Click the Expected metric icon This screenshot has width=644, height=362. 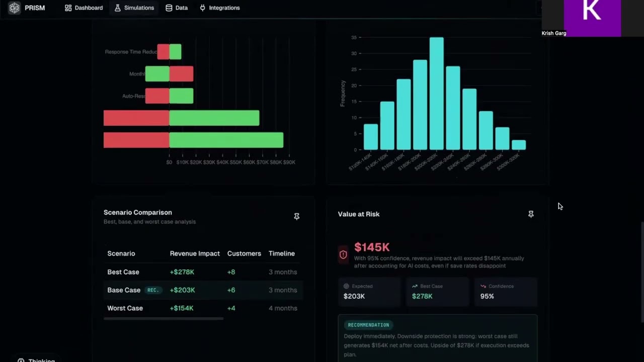pyautogui.click(x=346, y=286)
